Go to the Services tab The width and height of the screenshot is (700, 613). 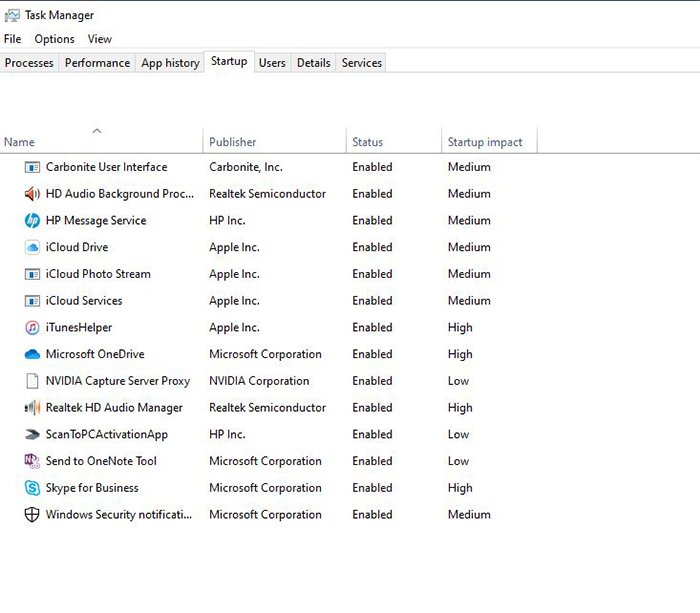click(x=361, y=63)
